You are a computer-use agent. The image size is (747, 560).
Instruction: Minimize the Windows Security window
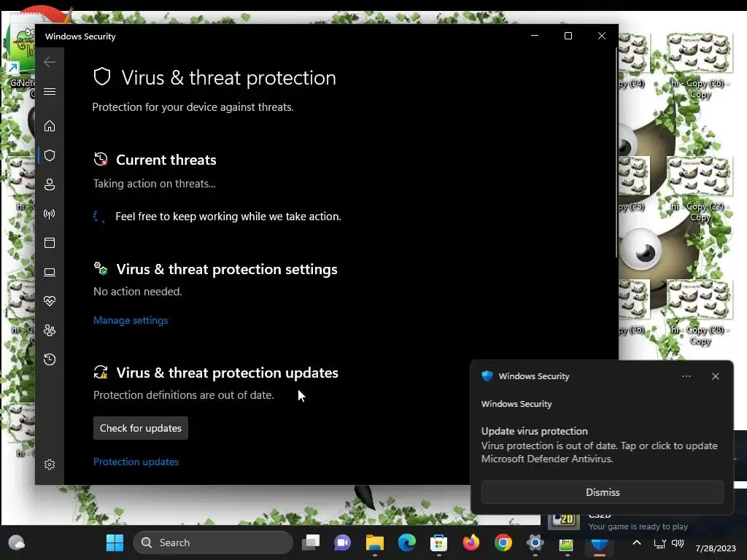[535, 36]
